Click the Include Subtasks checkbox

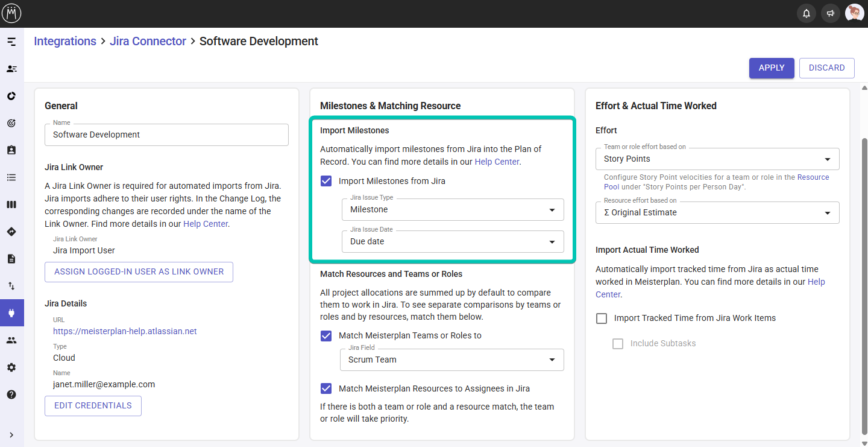pyautogui.click(x=618, y=343)
